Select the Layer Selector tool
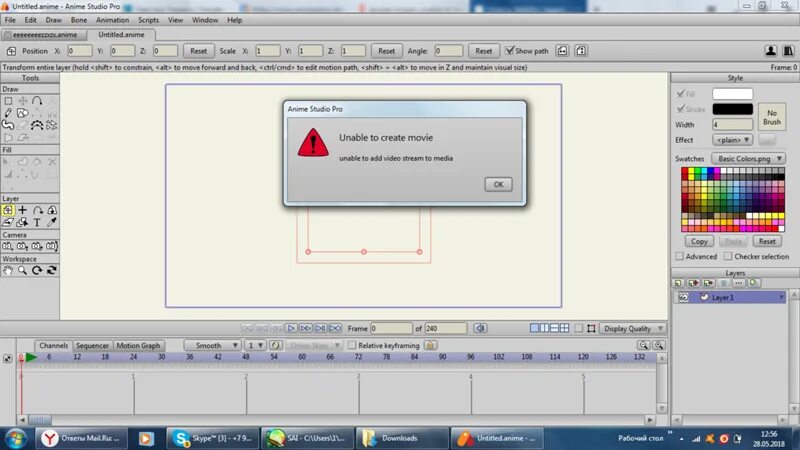Viewport: 800px width, 450px height. (22, 222)
